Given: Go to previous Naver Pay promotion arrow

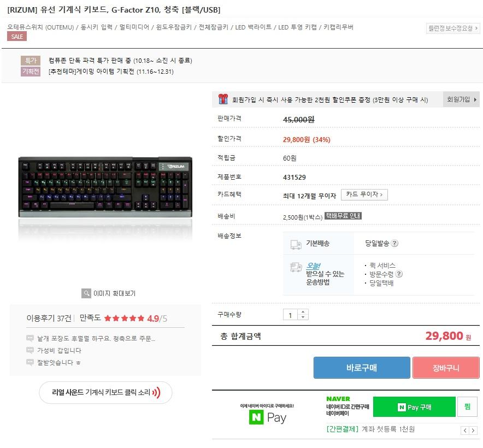Looking at the screenshot, I should [465, 430].
